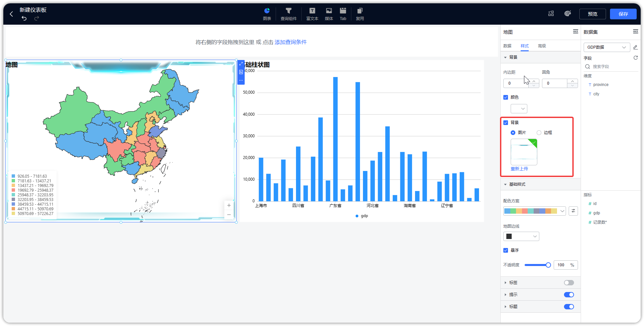The image size is (644, 326).
Task: Switch to the 数据 data tab
Action: pyautogui.click(x=507, y=46)
